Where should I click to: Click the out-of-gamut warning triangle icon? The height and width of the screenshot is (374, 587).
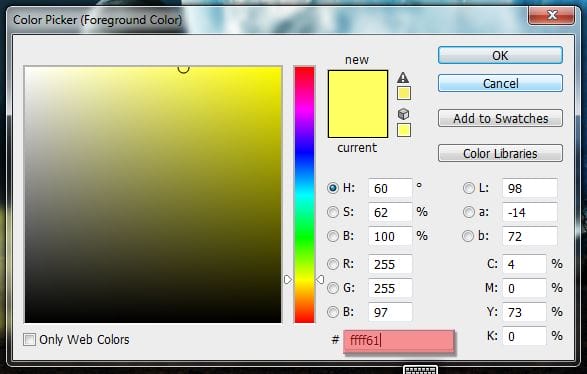[403, 77]
